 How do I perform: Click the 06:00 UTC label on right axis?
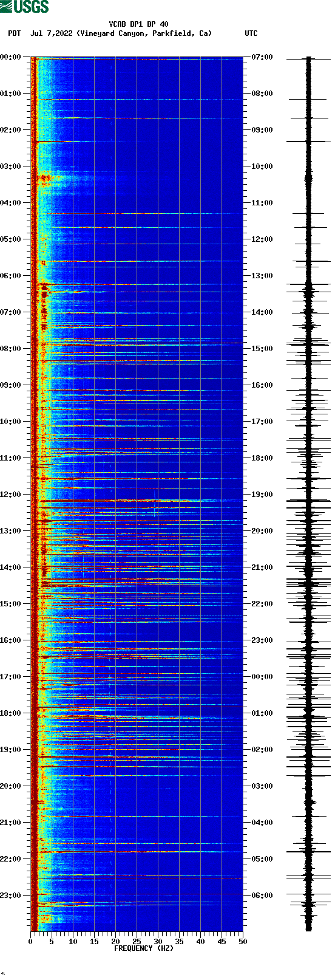pos(262,896)
